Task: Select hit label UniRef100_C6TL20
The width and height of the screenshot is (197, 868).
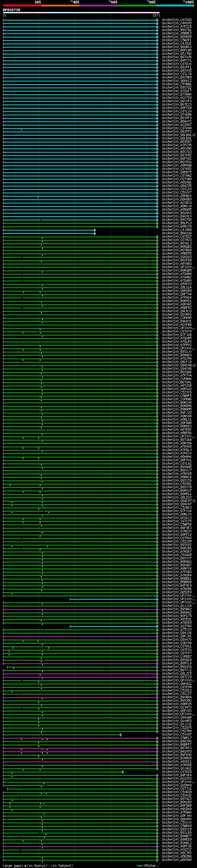Action: [177, 111]
